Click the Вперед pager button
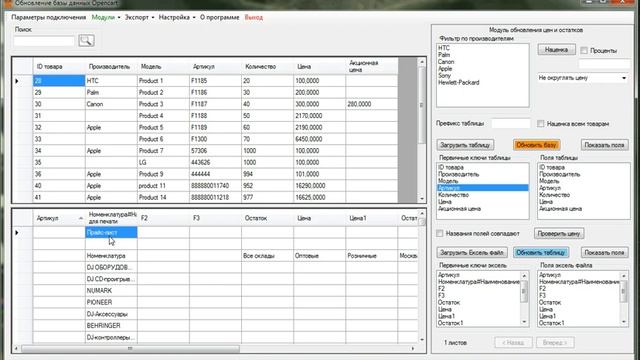This screenshot has width=640, height=360. click(x=555, y=342)
